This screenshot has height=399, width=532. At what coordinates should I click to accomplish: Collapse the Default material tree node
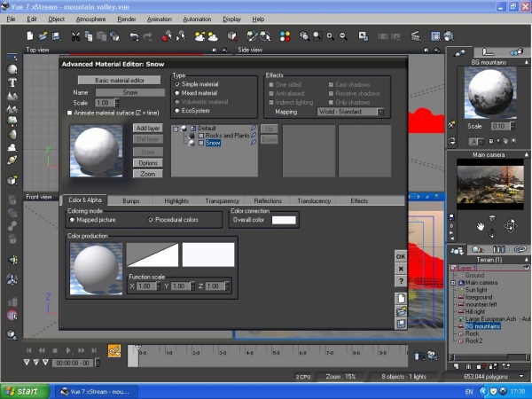point(176,129)
